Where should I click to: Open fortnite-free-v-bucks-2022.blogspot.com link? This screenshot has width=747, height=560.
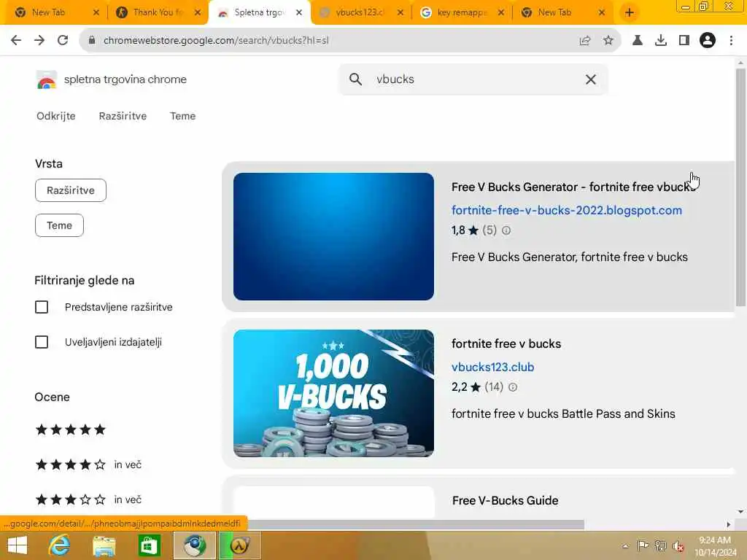(566, 210)
